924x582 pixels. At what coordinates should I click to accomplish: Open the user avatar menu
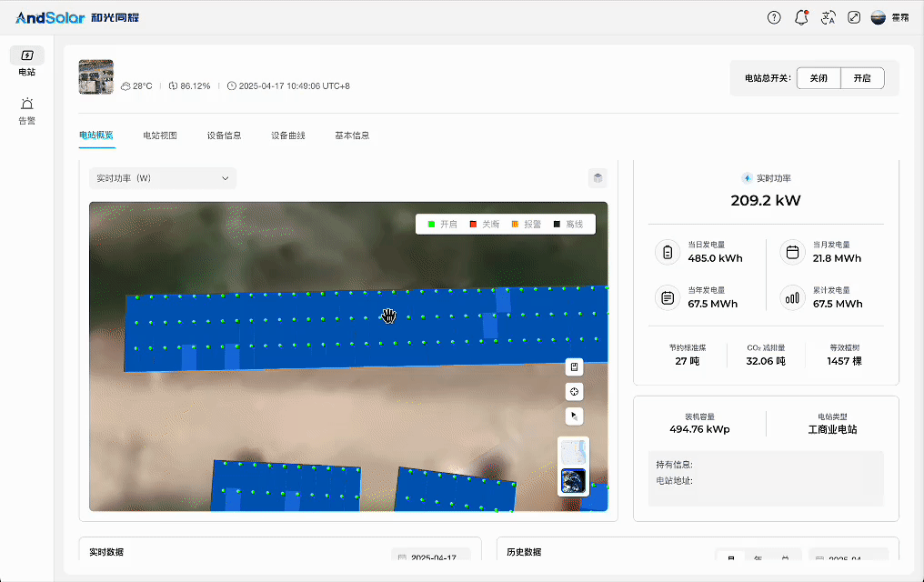pos(878,17)
